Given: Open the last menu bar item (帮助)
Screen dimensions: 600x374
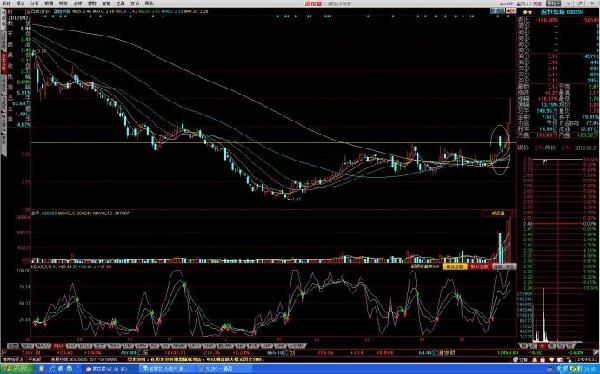Looking at the screenshot, I should pyautogui.click(x=149, y=3).
